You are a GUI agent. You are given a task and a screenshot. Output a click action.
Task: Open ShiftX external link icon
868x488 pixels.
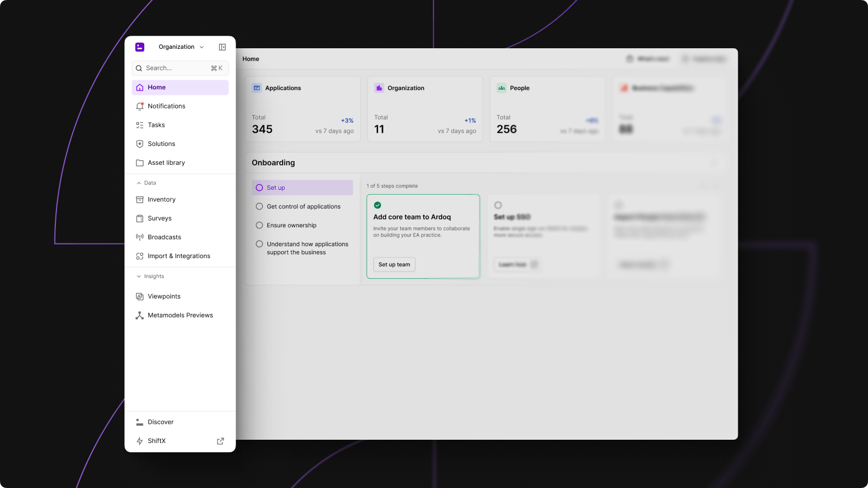coord(220,441)
